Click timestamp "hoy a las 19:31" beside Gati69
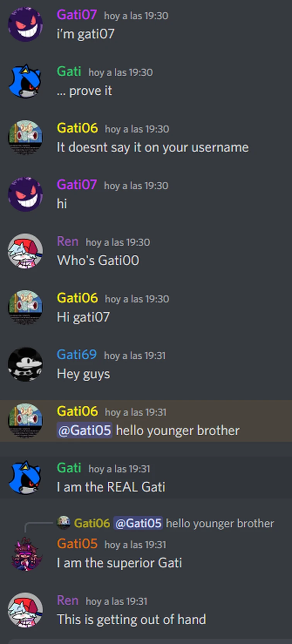Viewport: 292px width, 644px height. coord(135,356)
